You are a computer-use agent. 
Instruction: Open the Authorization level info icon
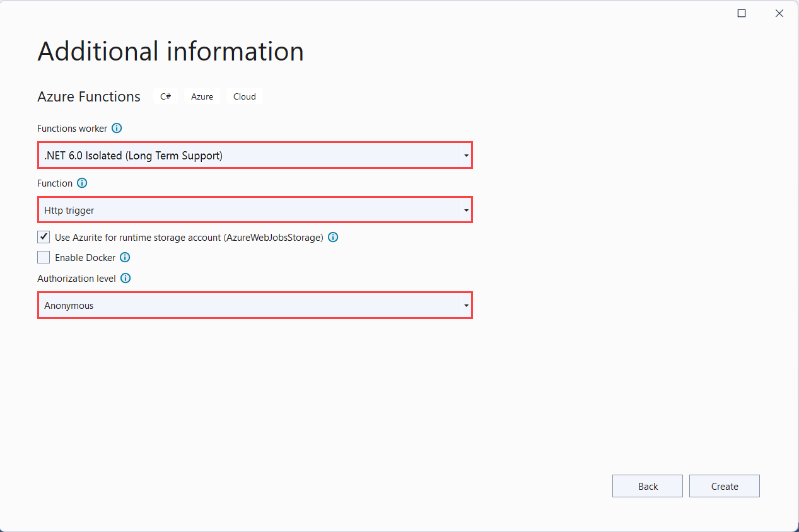125,278
